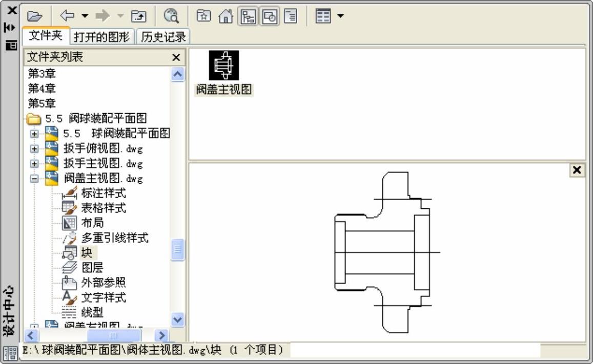The width and height of the screenshot is (593, 364).
Task: Select 第5章 in folder list
Action: [42, 103]
